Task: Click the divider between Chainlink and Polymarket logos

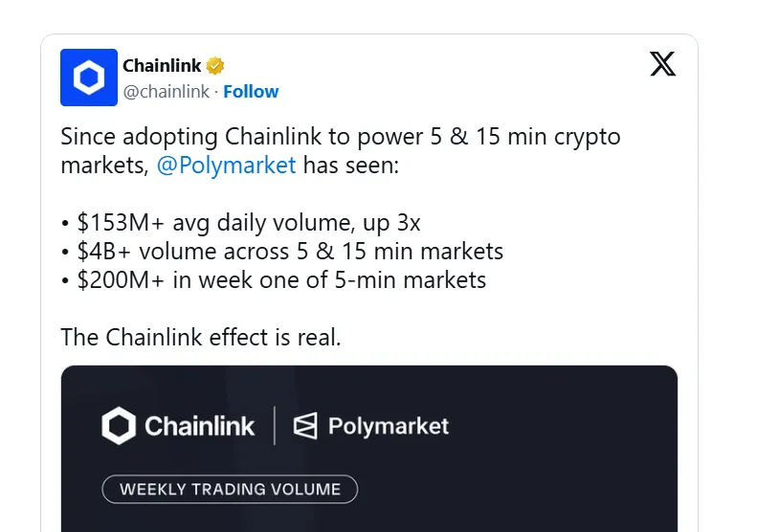Action: [275, 426]
